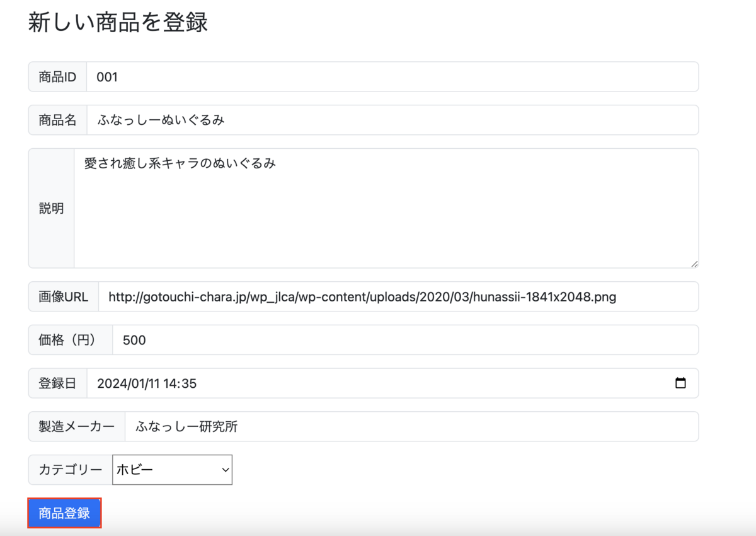Click the dropdown arrow on カテゴリー selector
Screen dimensions: 756x536
[x=224, y=469]
